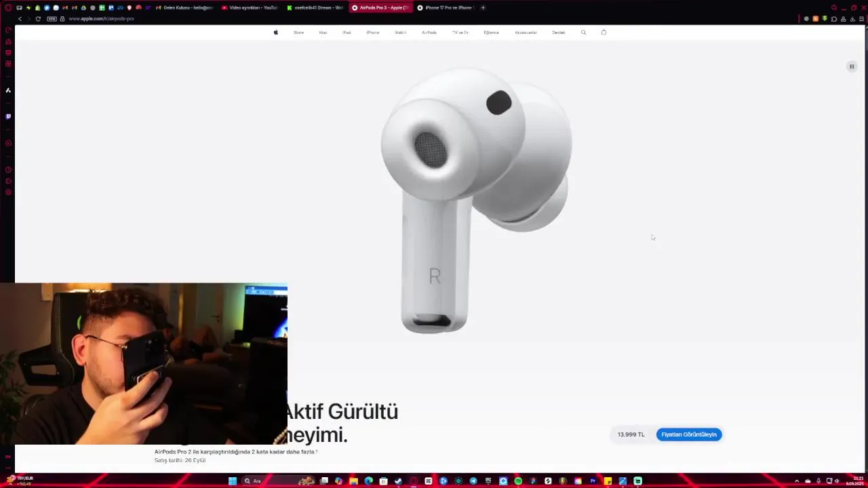The width and height of the screenshot is (868, 488).
Task: Open the Store menu item
Action: coord(298,33)
